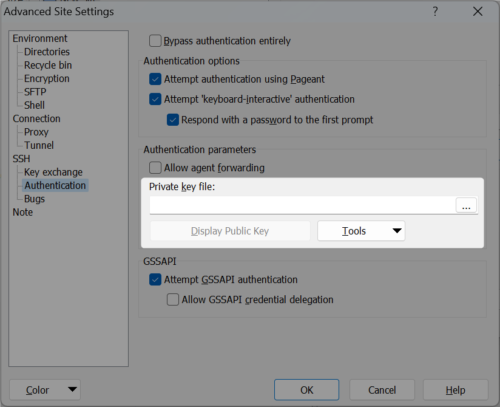
Task: Click inside the Private key file field
Action: coord(302,205)
